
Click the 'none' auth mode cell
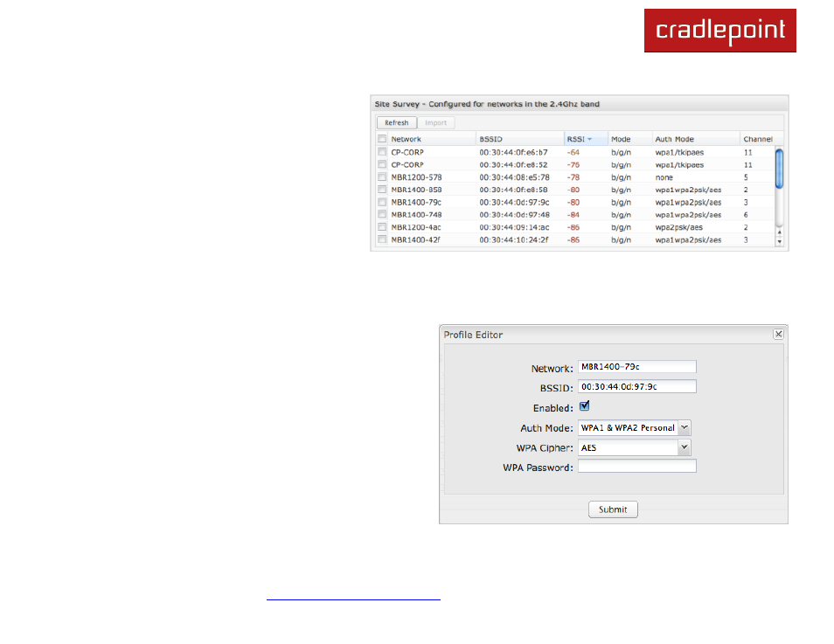(664, 177)
